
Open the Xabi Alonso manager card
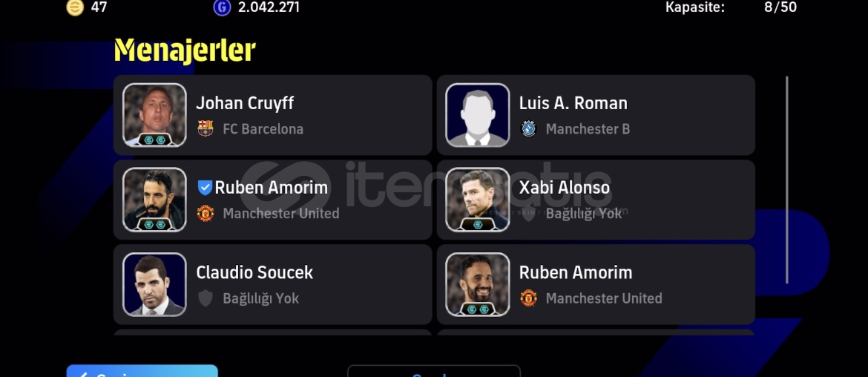(x=596, y=200)
